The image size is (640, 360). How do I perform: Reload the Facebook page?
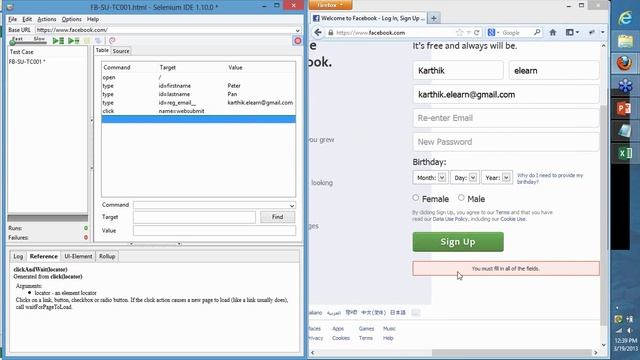click(476, 32)
